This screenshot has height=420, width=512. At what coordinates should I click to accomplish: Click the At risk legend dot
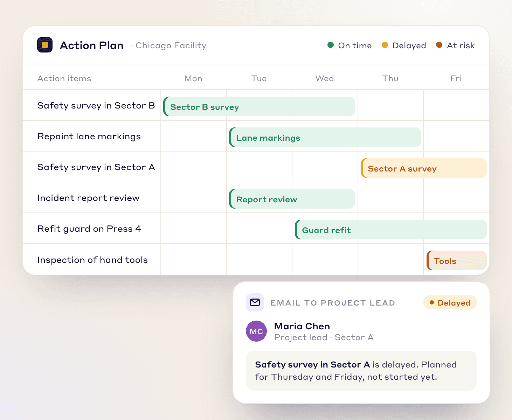[439, 45]
